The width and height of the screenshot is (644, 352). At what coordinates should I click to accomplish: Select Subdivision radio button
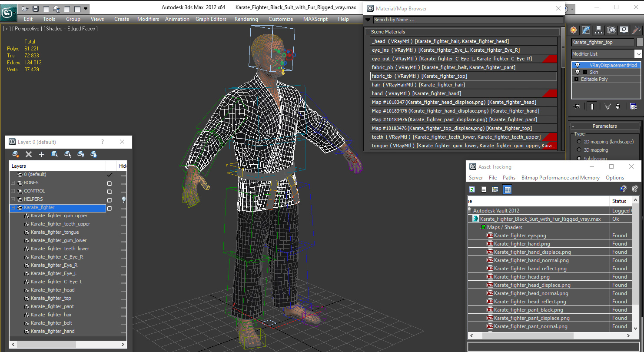point(579,158)
